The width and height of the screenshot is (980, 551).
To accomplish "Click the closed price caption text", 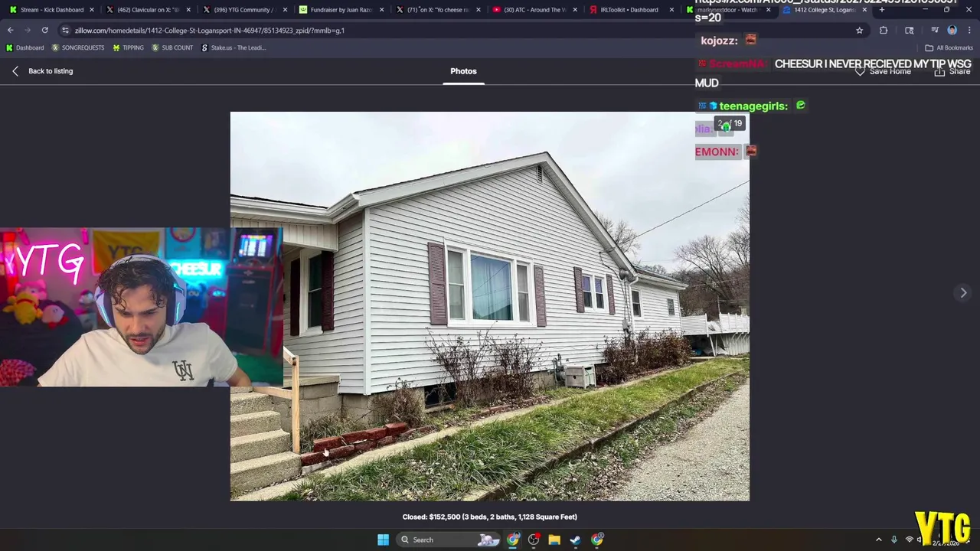I will point(490,517).
